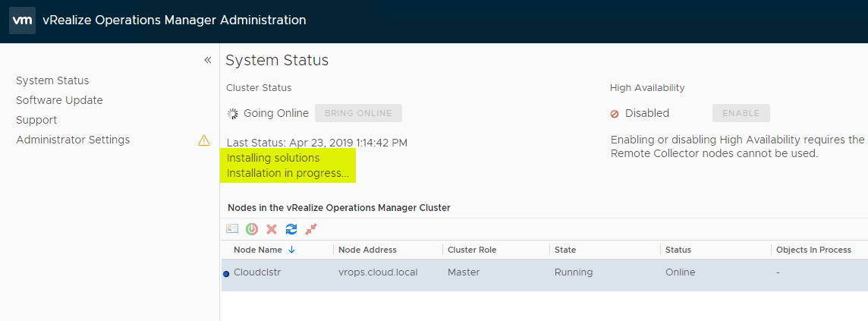
Task: Collapse the left navigation sidebar
Action: (x=207, y=60)
